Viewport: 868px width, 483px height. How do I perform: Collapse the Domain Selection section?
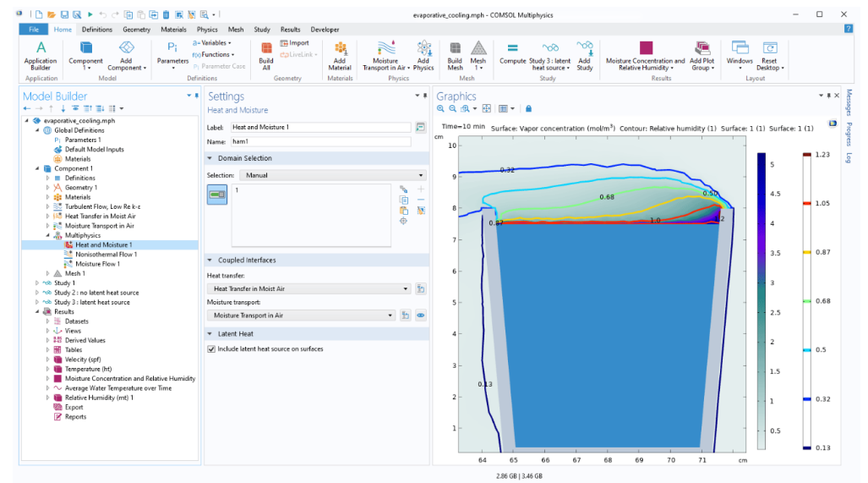pos(210,158)
